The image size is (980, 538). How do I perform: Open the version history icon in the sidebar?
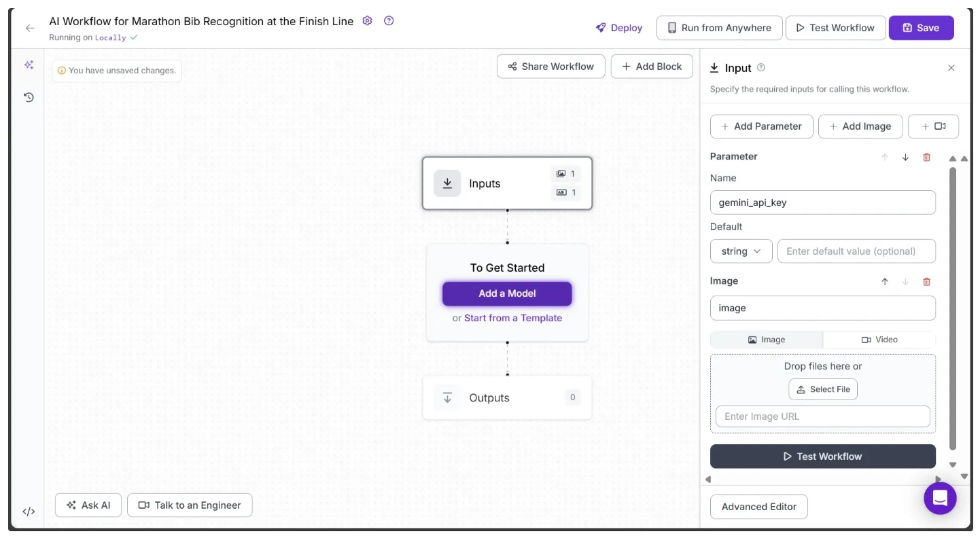coord(29,97)
